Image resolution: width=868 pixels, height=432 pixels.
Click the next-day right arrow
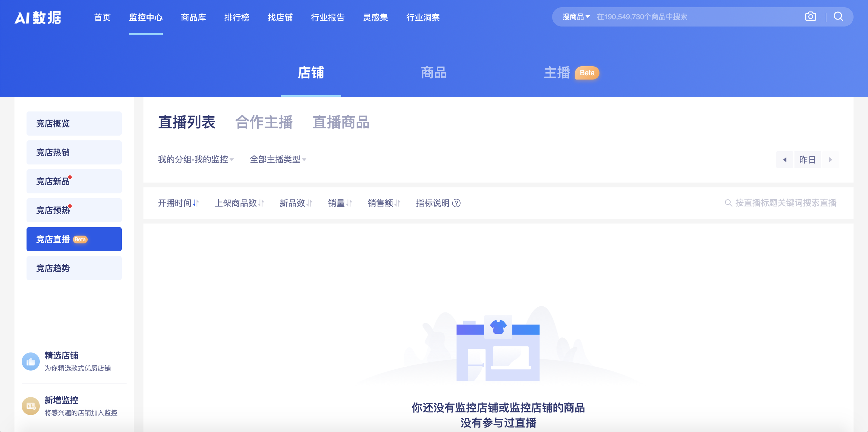coord(831,160)
